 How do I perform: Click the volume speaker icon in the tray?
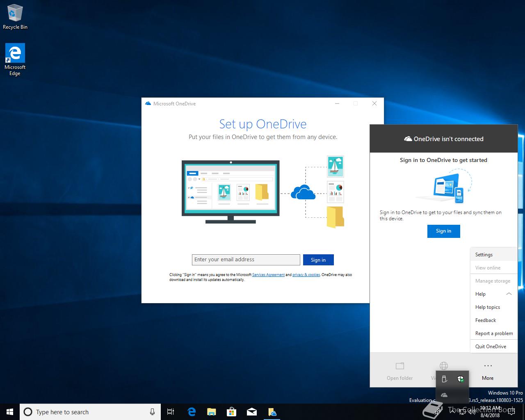tap(472, 412)
